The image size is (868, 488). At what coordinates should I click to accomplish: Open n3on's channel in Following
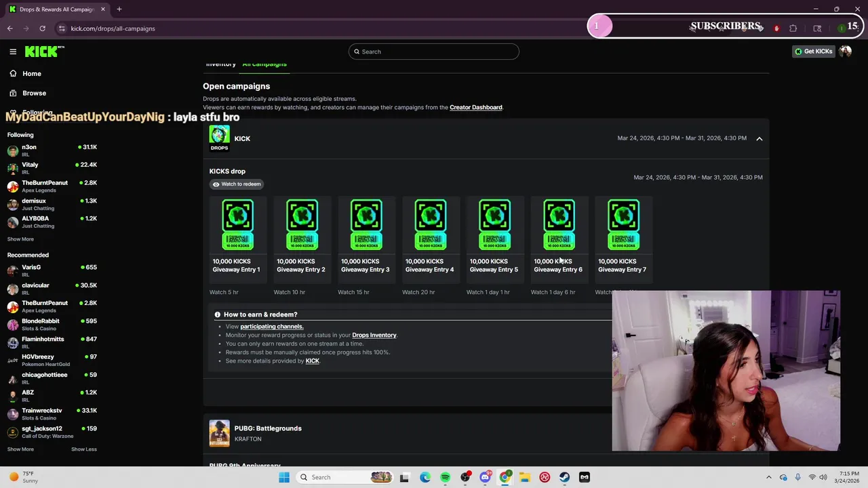tap(52, 150)
